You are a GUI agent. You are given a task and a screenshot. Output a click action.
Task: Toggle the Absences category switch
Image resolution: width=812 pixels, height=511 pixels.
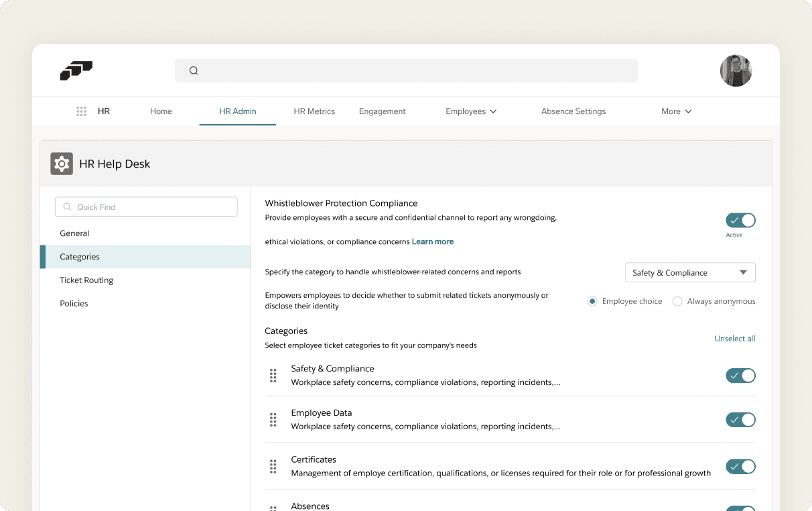pos(740,508)
